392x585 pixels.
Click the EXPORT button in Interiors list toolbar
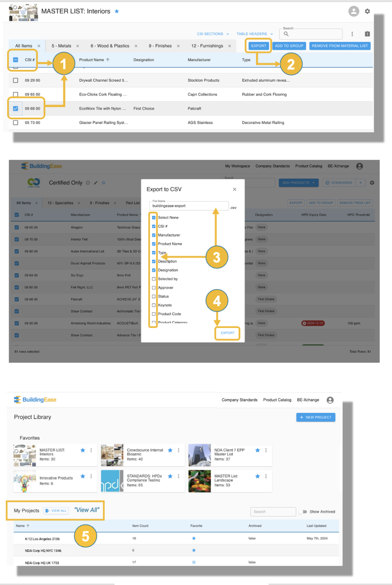(259, 46)
